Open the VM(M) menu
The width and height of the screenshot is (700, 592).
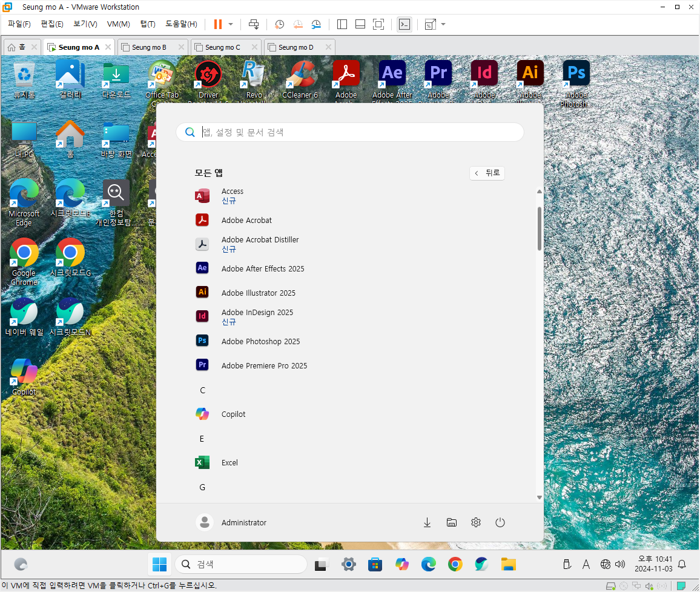click(x=119, y=24)
